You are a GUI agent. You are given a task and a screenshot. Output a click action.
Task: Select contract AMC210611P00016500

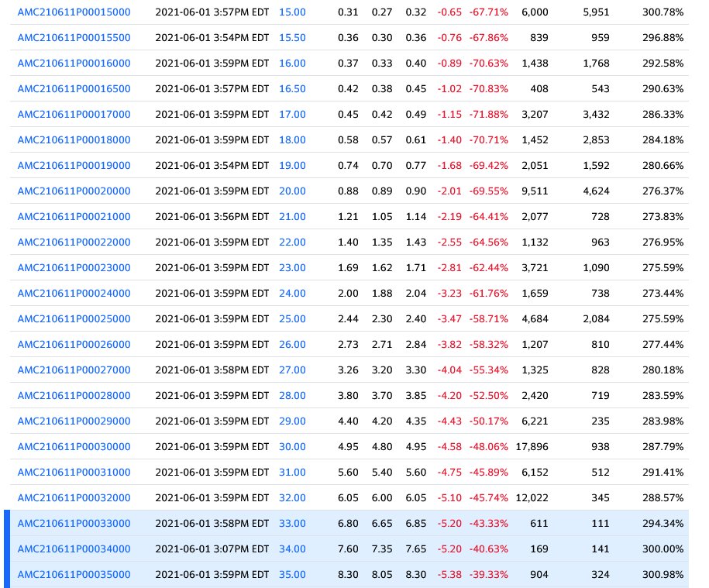(x=74, y=88)
